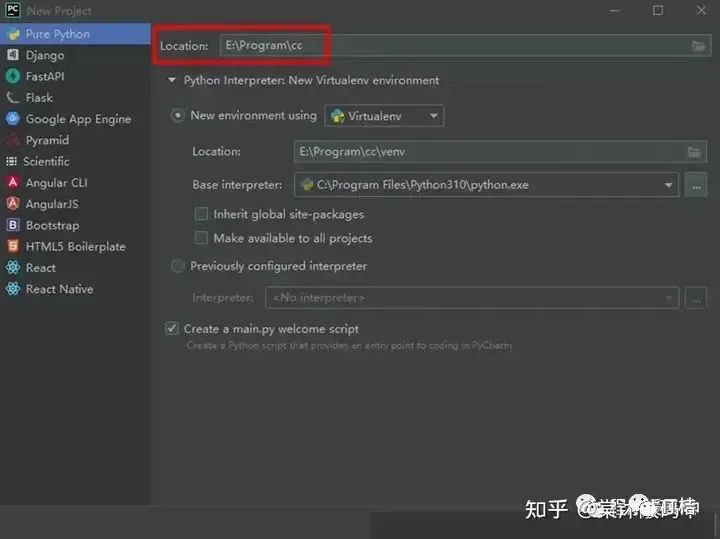Screen dimensions: 720x539
Task: Click the virtualenv Location path field
Action: coord(488,152)
